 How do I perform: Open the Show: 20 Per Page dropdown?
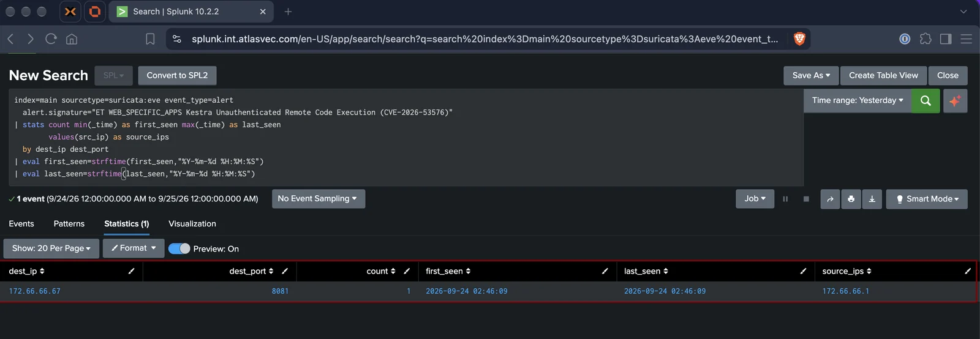point(51,248)
